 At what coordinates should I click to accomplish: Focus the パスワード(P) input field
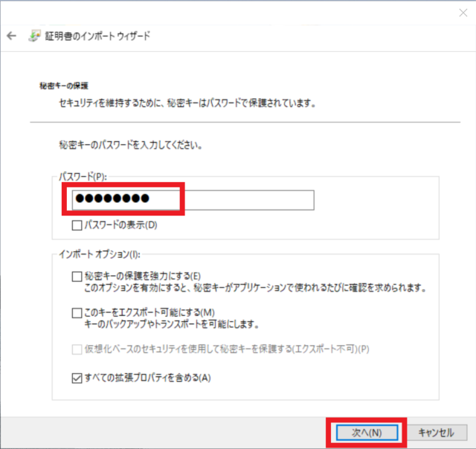(x=193, y=200)
